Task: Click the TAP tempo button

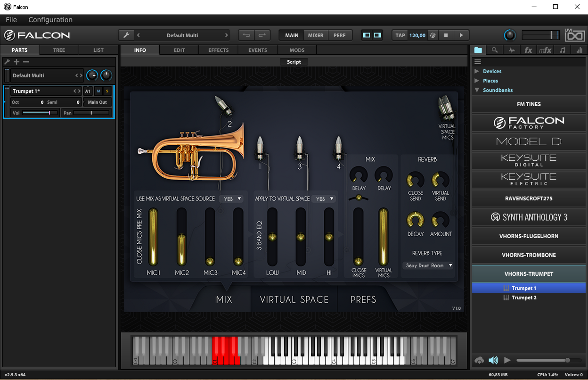Action: coord(400,35)
